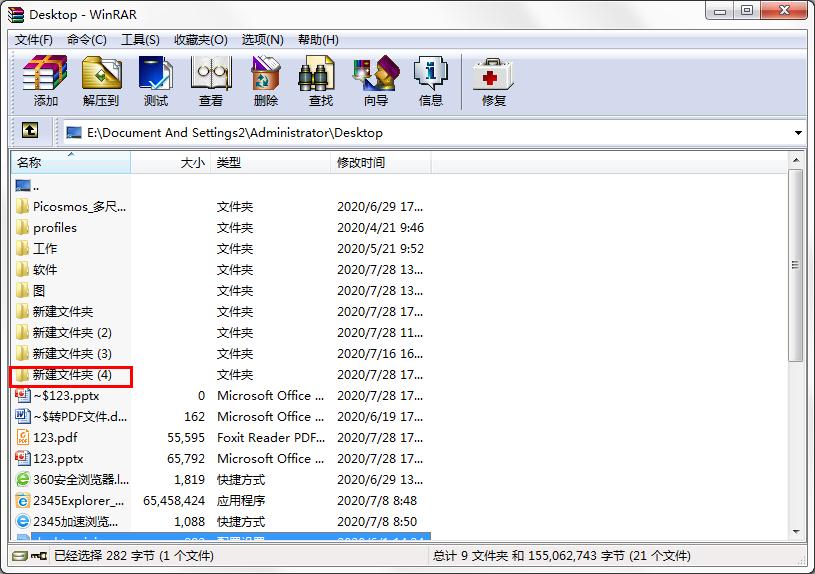Select the 工作 folder name
The image size is (815, 574).
[x=45, y=249]
